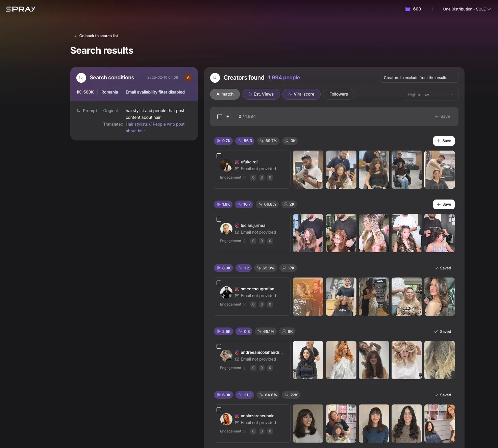The width and height of the screenshot is (498, 448).
Task: Click the 56.3 viral score badge
Action: (x=245, y=141)
